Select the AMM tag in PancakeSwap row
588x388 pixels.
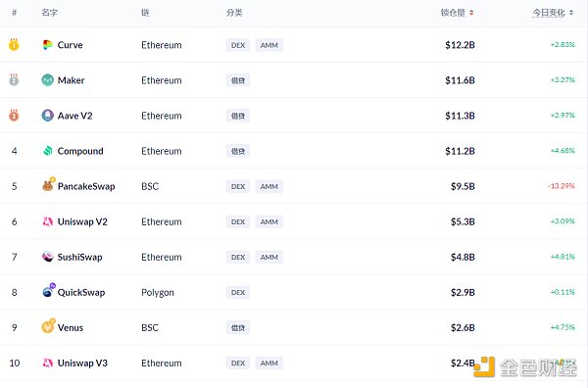click(269, 186)
